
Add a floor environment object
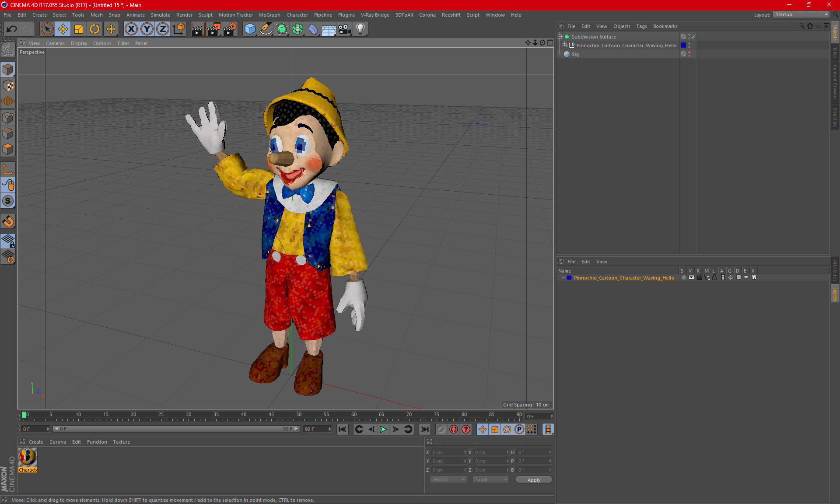click(x=329, y=29)
